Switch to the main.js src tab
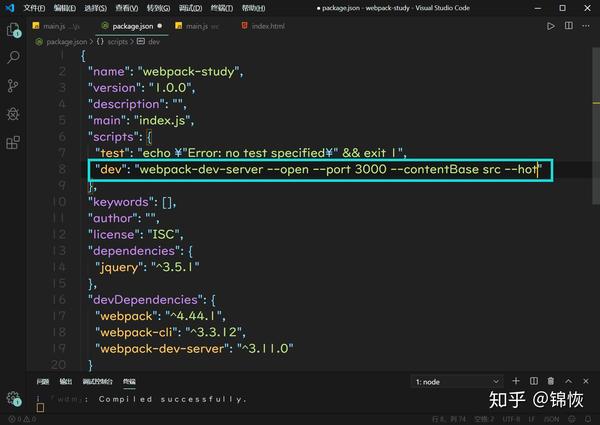The height and width of the screenshot is (425, 600). click(x=198, y=26)
